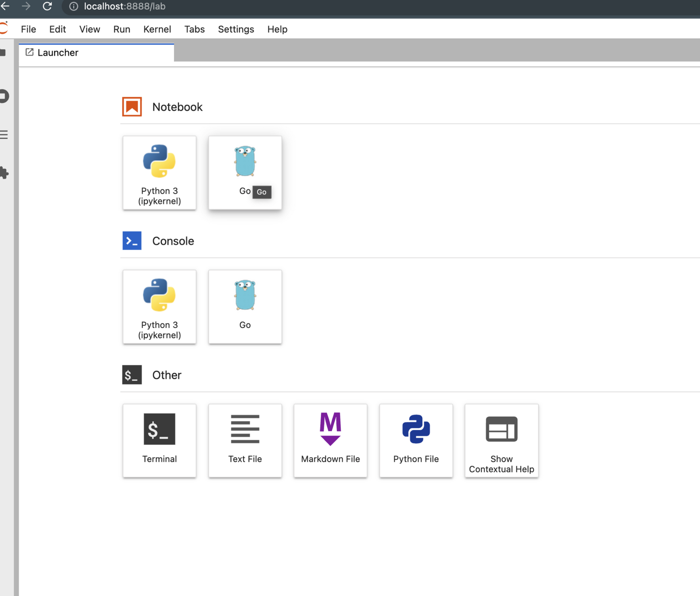Open extension manager puzzle icon
The image size is (700, 596).
coord(4,173)
